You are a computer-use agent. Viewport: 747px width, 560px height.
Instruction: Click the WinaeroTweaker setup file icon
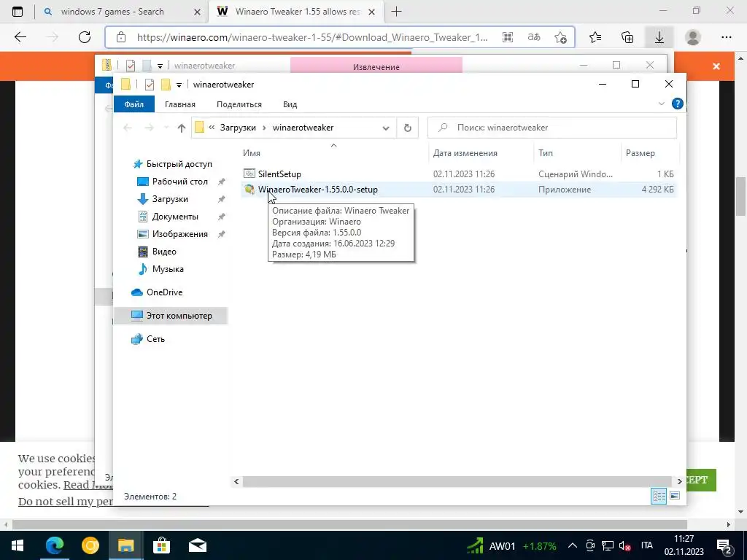[x=249, y=190]
